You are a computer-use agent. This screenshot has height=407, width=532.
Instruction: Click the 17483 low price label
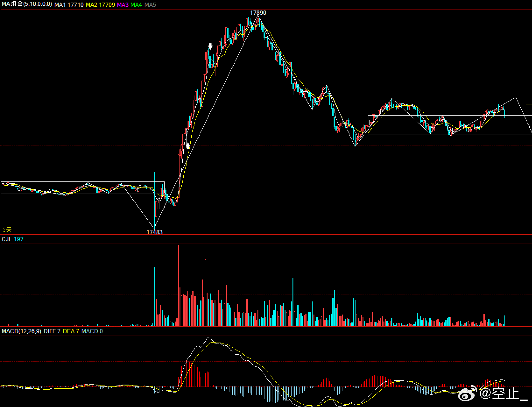(x=155, y=232)
